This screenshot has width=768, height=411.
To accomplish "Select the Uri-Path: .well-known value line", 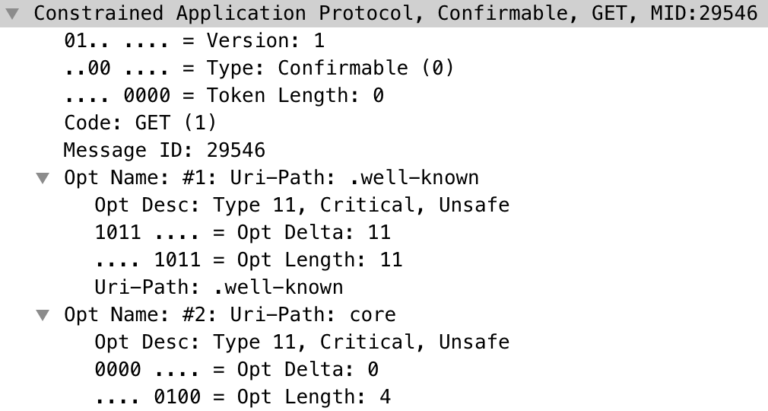I will (x=218, y=287).
